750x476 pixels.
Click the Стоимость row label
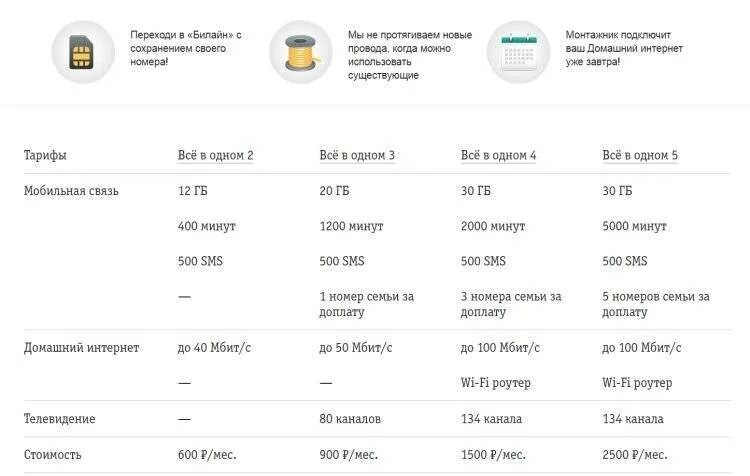[52, 455]
